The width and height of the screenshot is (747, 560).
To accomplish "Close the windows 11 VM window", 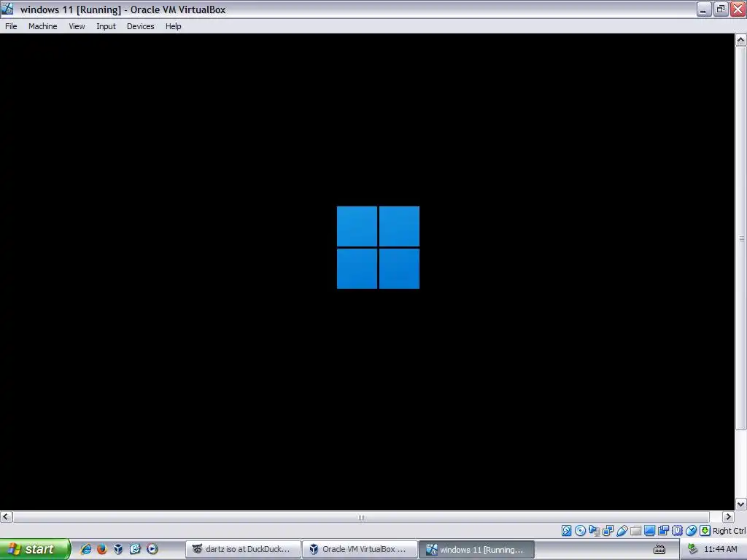I will pos(738,9).
